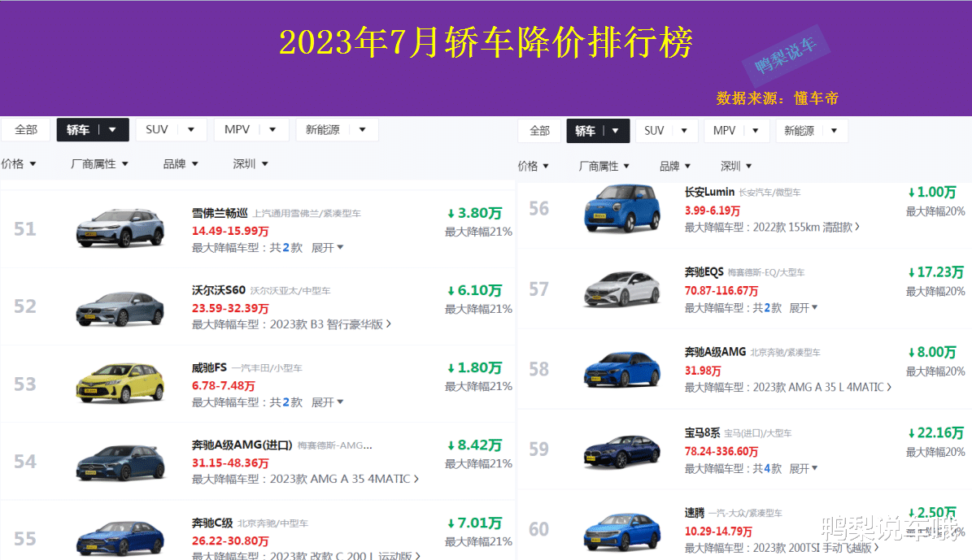972x560 pixels.
Task: Select the 全部 tab in left panel
Action: pyautogui.click(x=26, y=129)
